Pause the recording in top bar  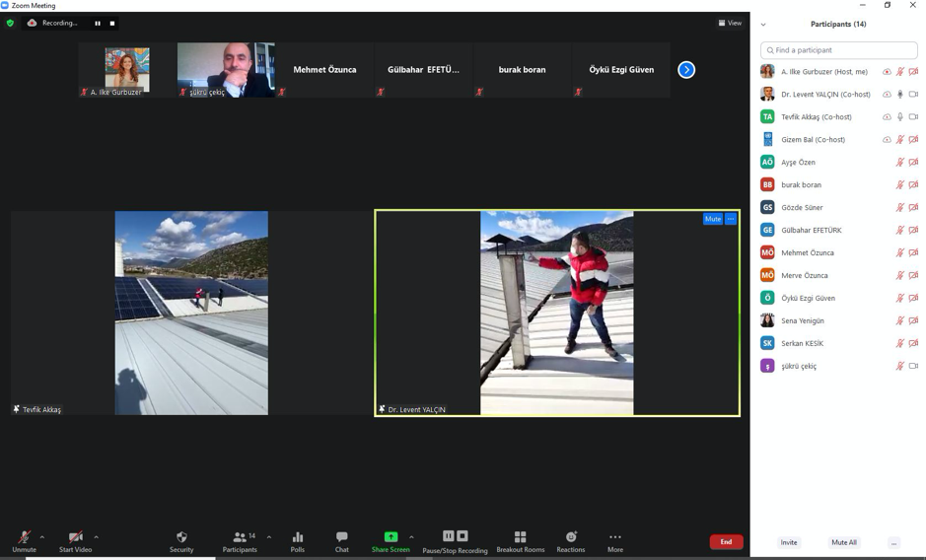pyautogui.click(x=98, y=23)
